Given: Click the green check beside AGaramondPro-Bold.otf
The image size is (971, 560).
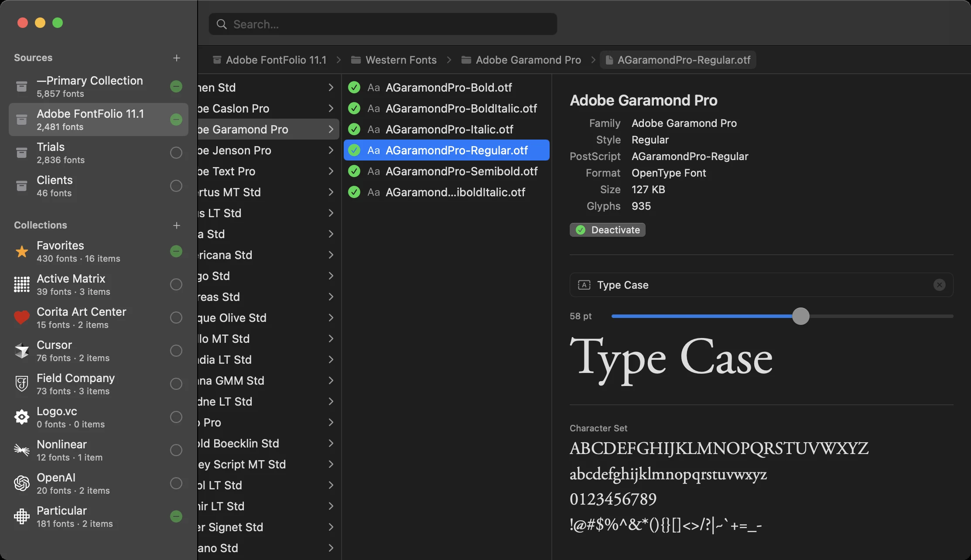Looking at the screenshot, I should click(x=354, y=88).
